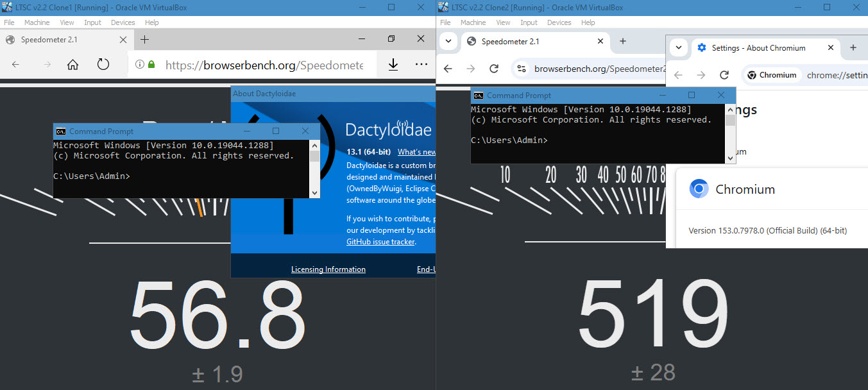Maximize right Command Prompt window

click(692, 95)
